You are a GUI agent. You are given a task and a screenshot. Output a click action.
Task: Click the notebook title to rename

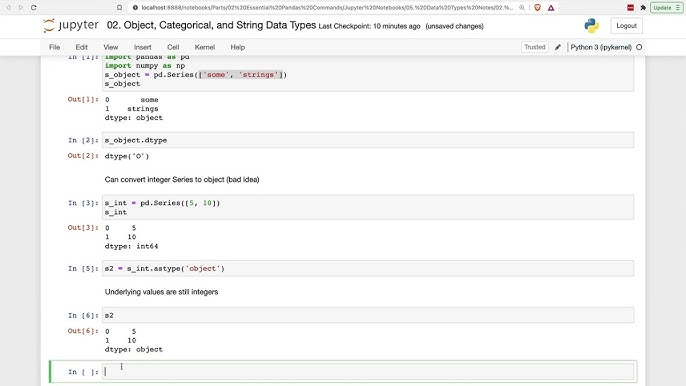[x=211, y=25]
